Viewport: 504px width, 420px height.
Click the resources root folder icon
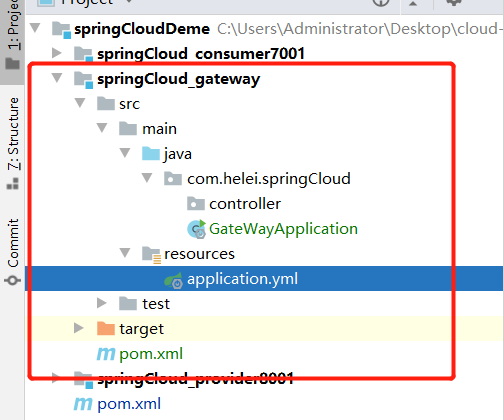point(151,255)
